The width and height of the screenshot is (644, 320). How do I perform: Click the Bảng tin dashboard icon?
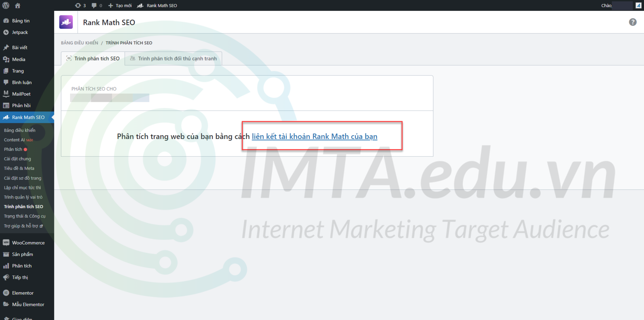pos(6,21)
